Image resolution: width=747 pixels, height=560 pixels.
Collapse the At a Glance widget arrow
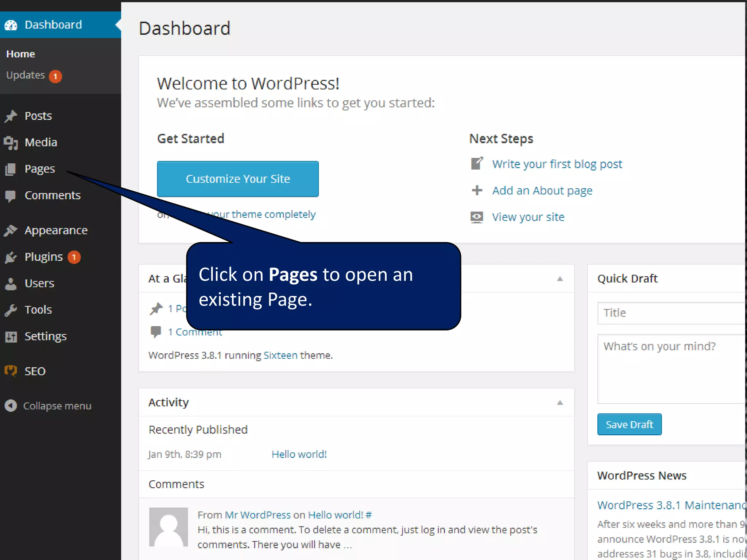560,279
